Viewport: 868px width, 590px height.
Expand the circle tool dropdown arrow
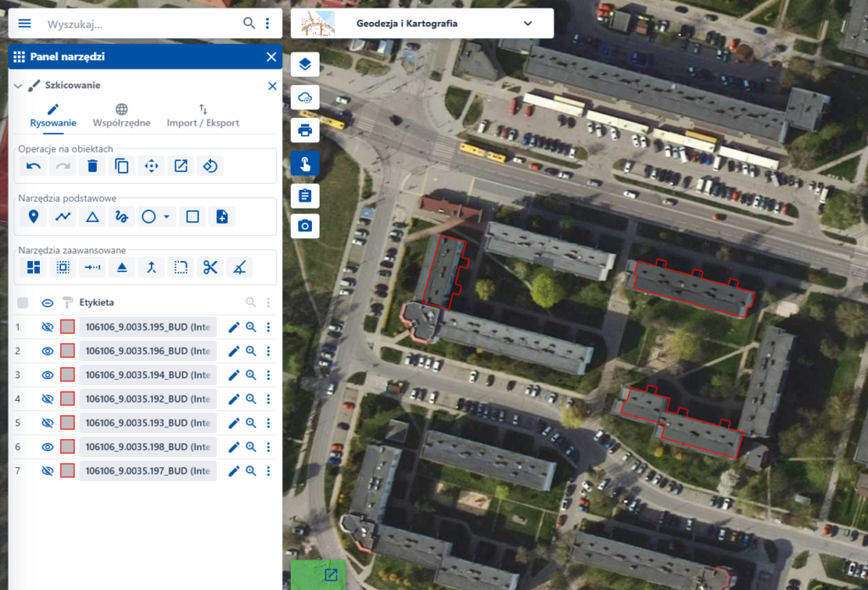[x=166, y=217]
